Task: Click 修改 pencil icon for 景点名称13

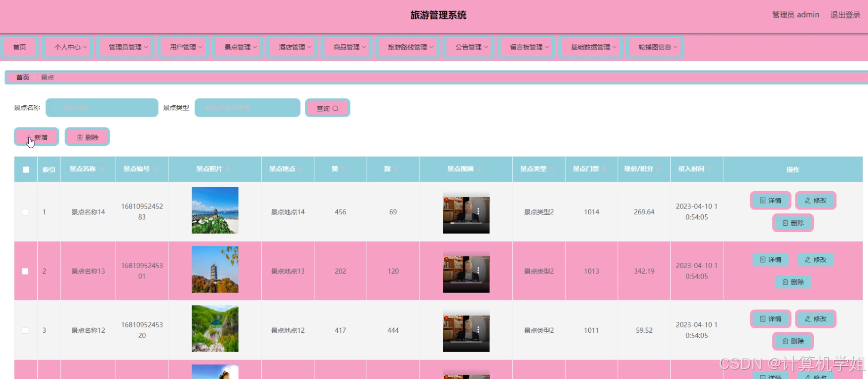Action: [x=808, y=260]
